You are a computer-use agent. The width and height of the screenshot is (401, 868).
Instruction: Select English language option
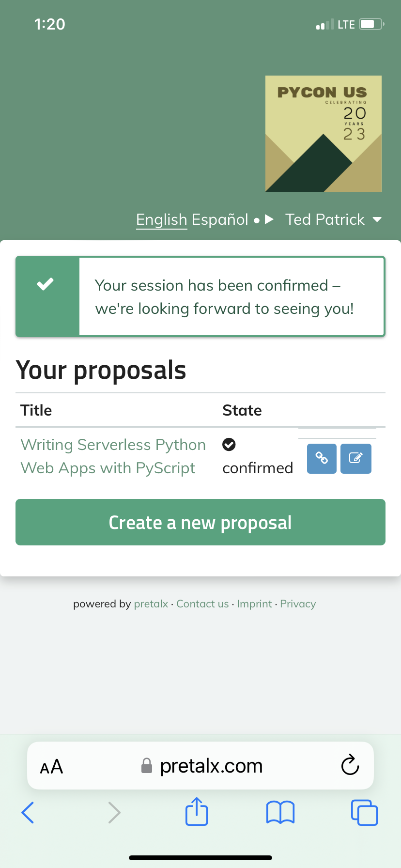pyautogui.click(x=161, y=219)
